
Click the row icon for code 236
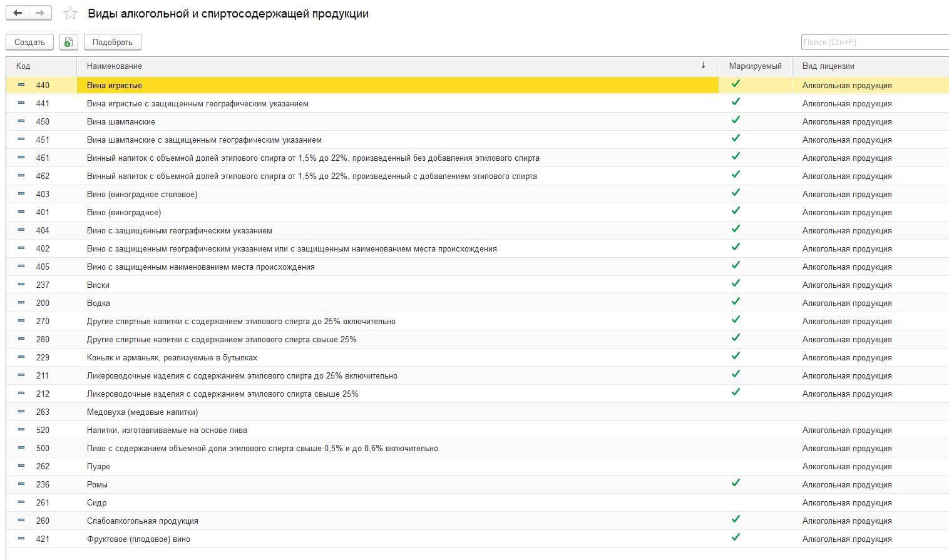21,484
